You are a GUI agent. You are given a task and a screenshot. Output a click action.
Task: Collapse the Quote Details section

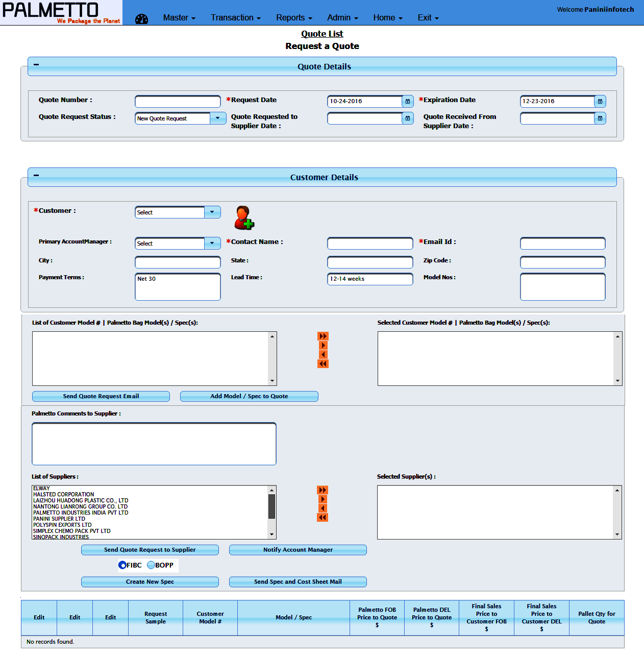click(36, 65)
